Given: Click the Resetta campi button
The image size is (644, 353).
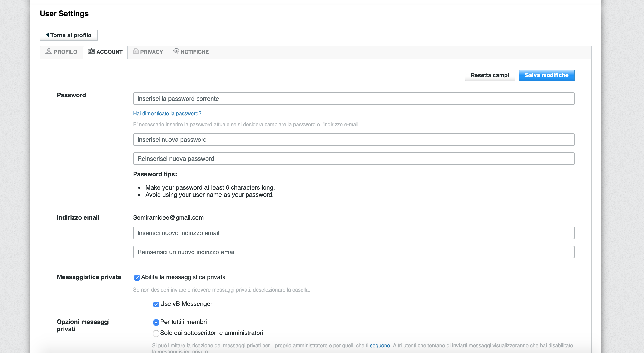Looking at the screenshot, I should click(x=490, y=75).
